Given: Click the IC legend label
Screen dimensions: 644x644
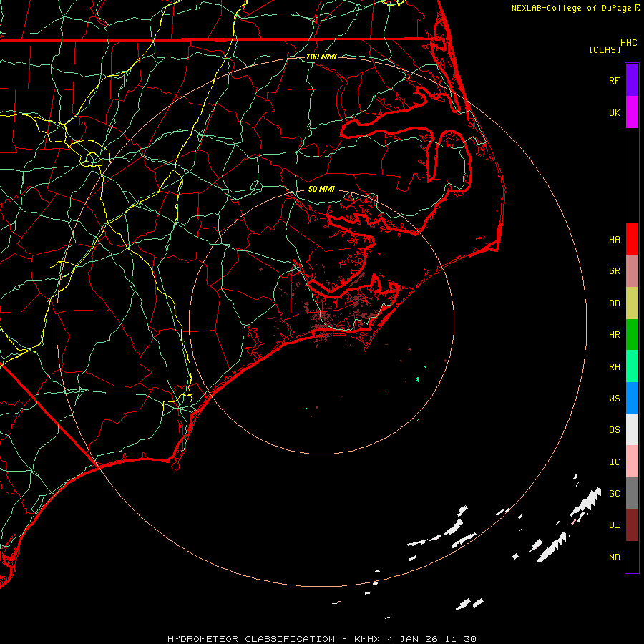Looking at the screenshot, I should [x=614, y=462].
